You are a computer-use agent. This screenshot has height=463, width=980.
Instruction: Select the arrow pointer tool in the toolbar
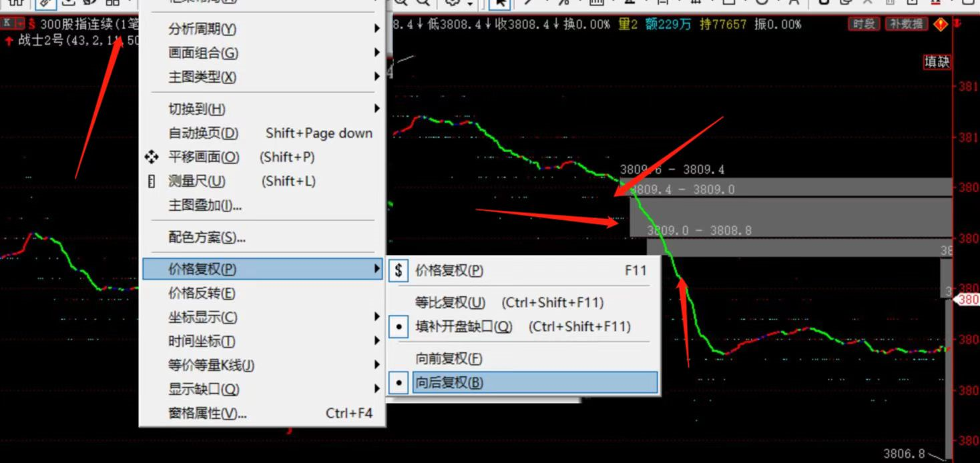[500, 3]
